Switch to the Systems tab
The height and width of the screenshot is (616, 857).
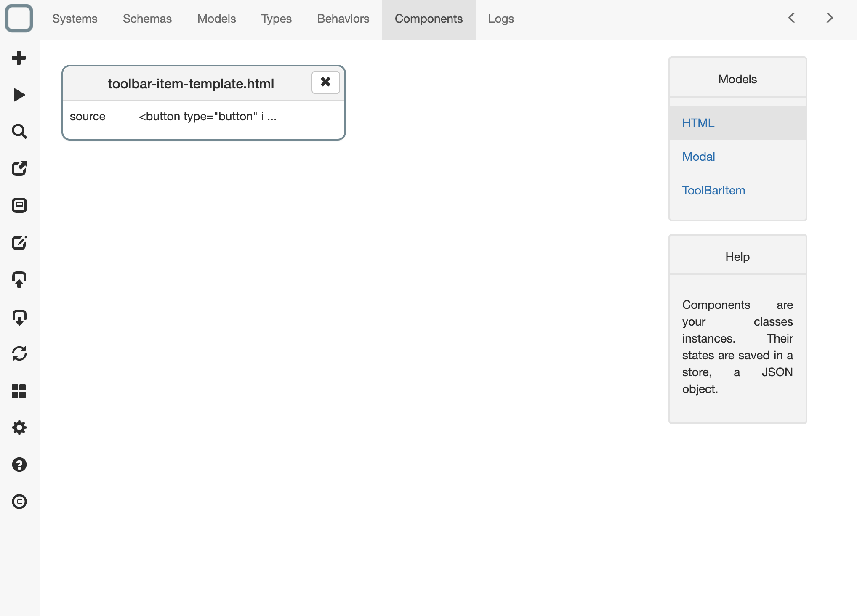point(75,19)
